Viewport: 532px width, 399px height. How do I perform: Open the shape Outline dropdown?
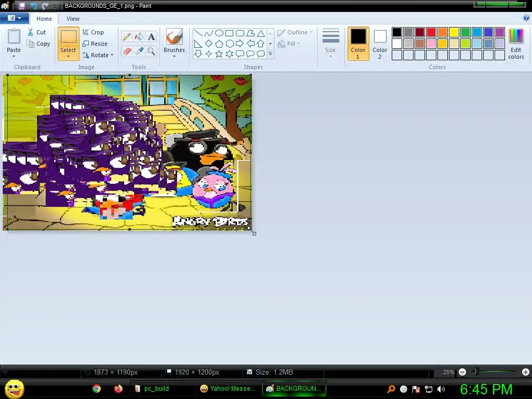[x=295, y=32]
